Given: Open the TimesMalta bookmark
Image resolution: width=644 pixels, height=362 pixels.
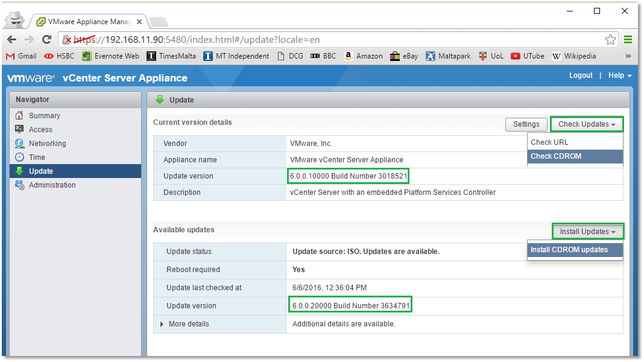Looking at the screenshot, I should [x=171, y=56].
